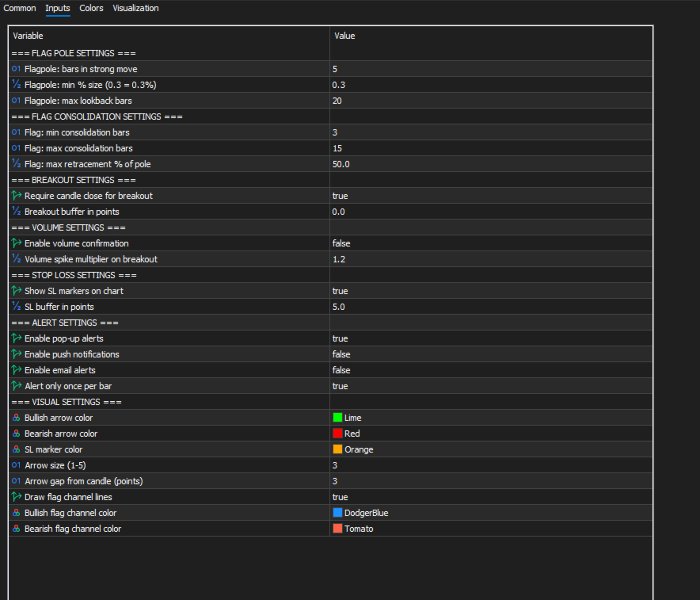Click integer icon beside 'Arrow size (1-5)'
The width and height of the screenshot is (700, 600).
tap(16, 465)
